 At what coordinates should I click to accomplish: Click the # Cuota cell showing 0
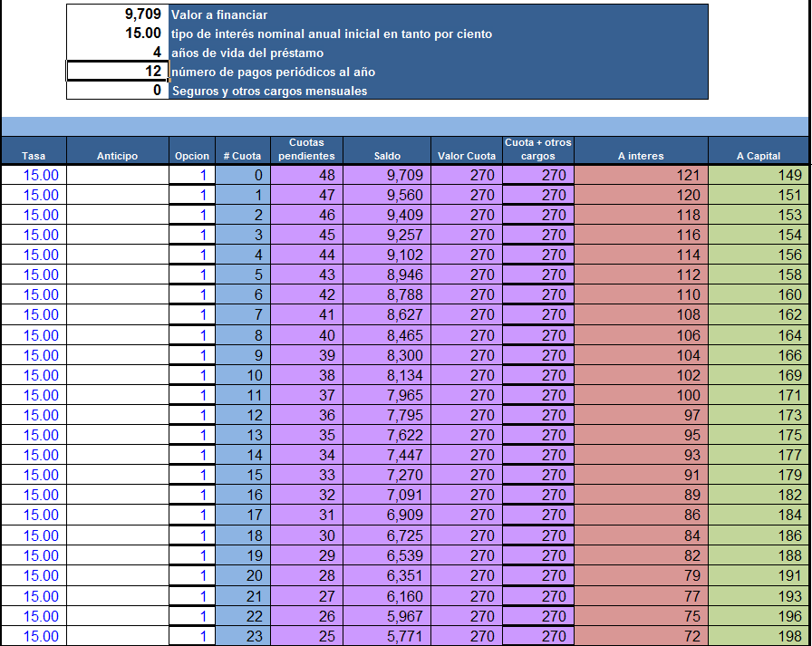click(242, 175)
